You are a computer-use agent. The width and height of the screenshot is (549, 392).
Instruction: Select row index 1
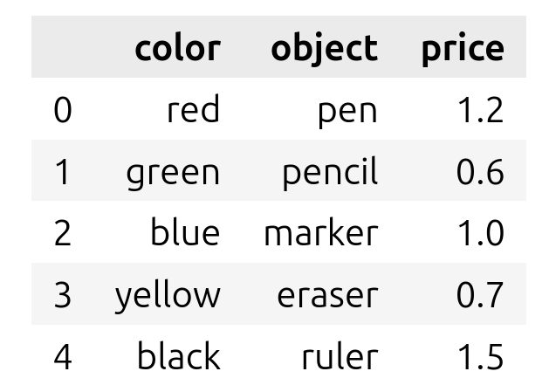click(x=62, y=172)
